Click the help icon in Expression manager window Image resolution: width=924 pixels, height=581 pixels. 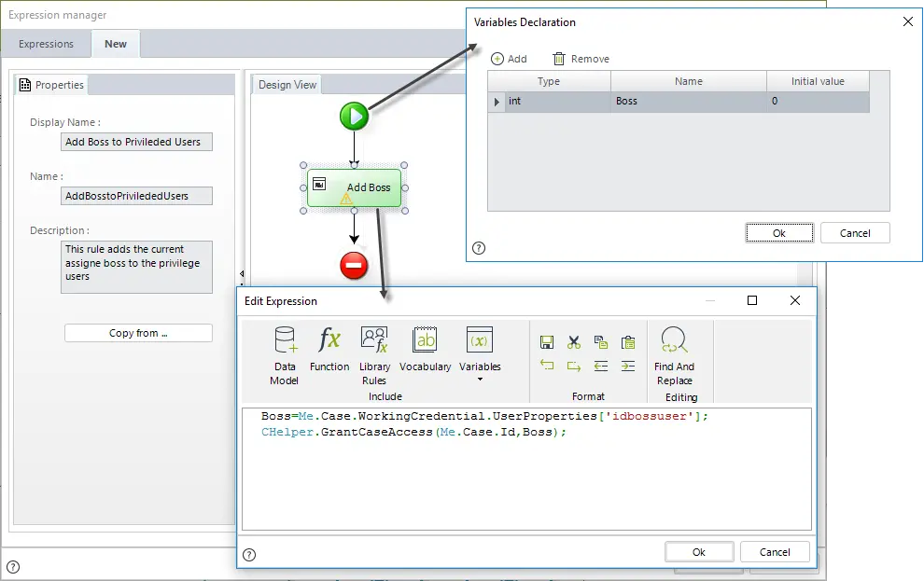pyautogui.click(x=13, y=567)
